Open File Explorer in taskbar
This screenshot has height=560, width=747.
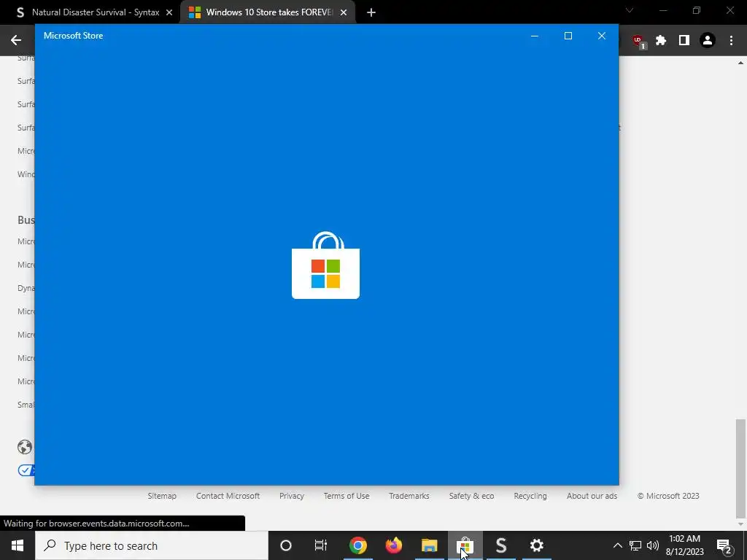pos(429,545)
